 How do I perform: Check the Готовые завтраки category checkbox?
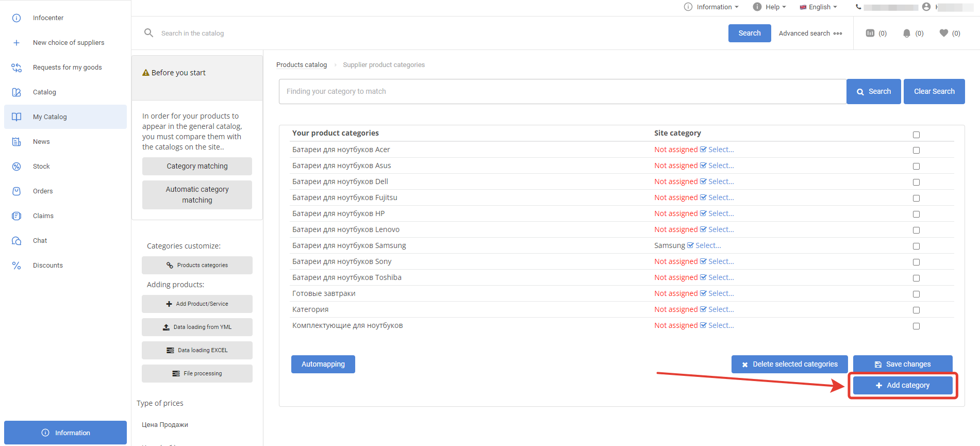[x=916, y=294]
